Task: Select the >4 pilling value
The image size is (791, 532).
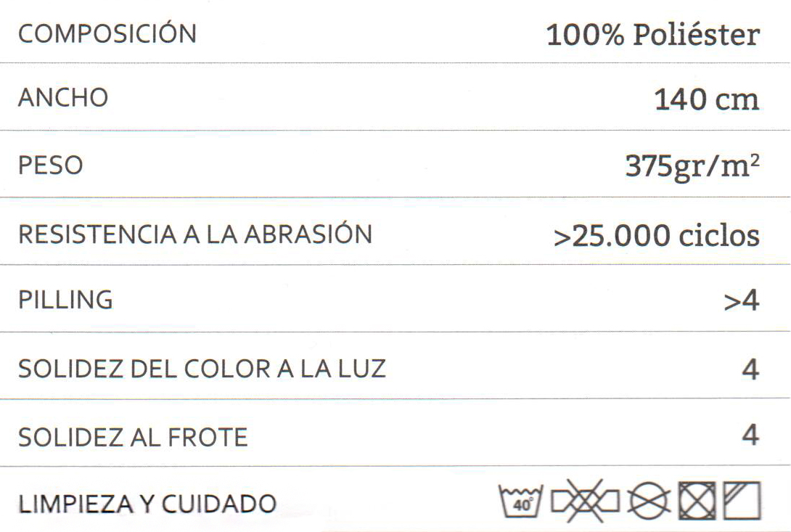Action: pos(741,301)
